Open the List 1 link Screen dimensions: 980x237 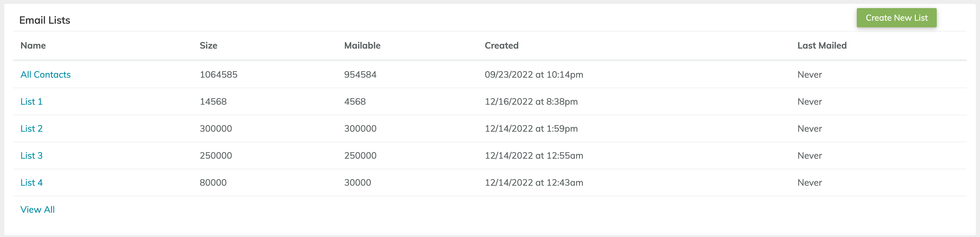pos(32,101)
